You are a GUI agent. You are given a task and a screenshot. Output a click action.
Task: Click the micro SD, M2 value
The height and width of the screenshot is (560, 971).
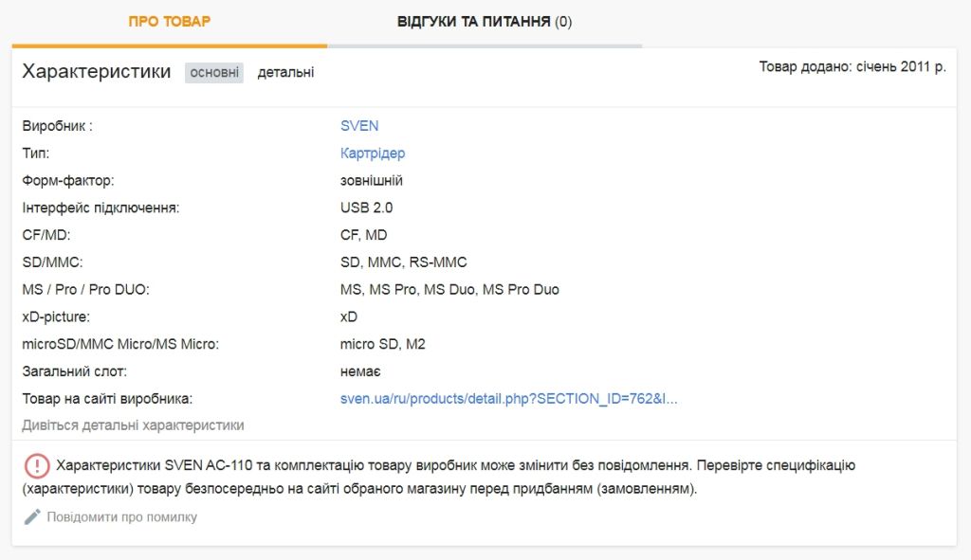pyautogui.click(x=383, y=344)
